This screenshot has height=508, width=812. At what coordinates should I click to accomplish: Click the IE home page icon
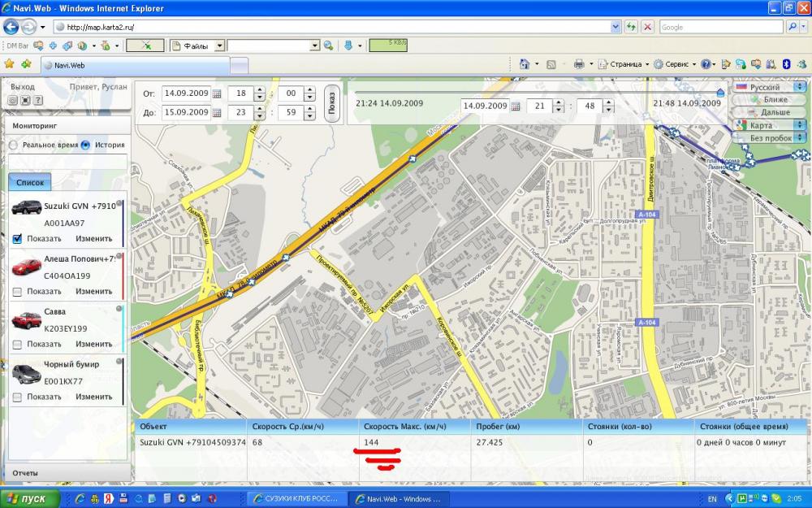(x=525, y=64)
